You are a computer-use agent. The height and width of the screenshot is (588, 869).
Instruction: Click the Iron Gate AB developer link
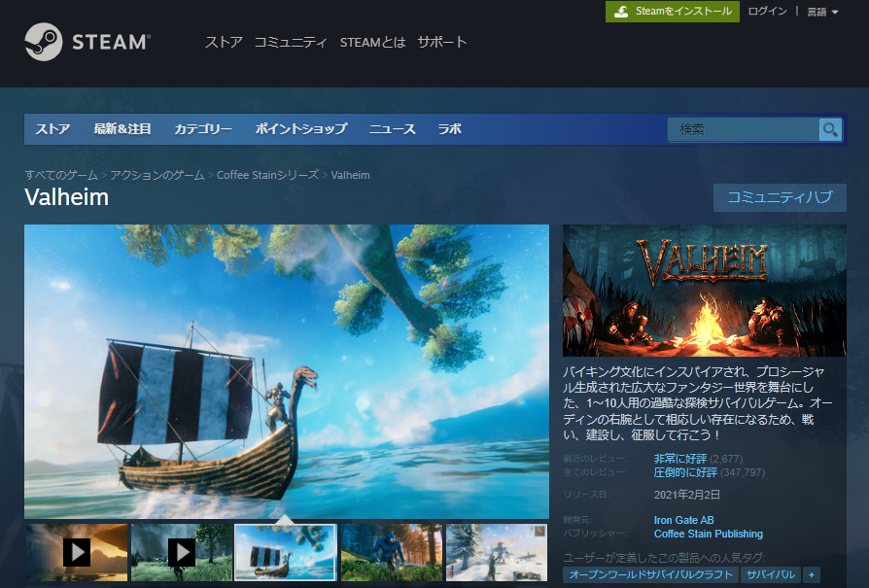(683, 520)
